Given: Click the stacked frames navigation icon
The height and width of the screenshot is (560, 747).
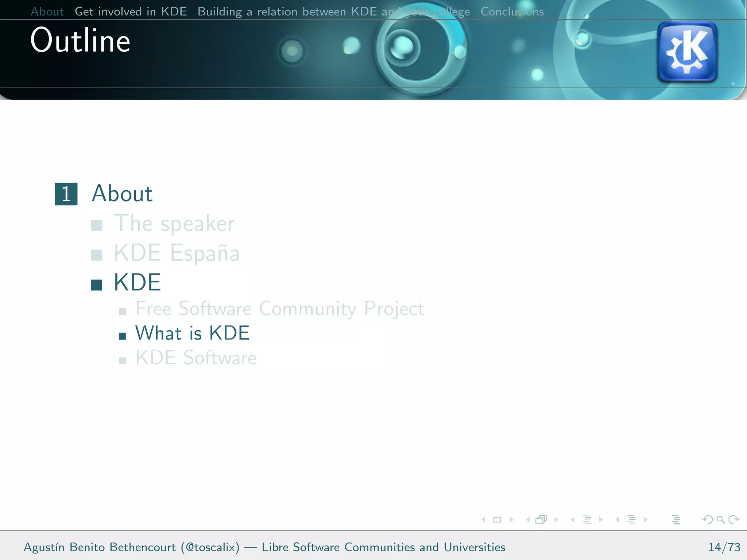Looking at the screenshot, I should click(x=541, y=520).
